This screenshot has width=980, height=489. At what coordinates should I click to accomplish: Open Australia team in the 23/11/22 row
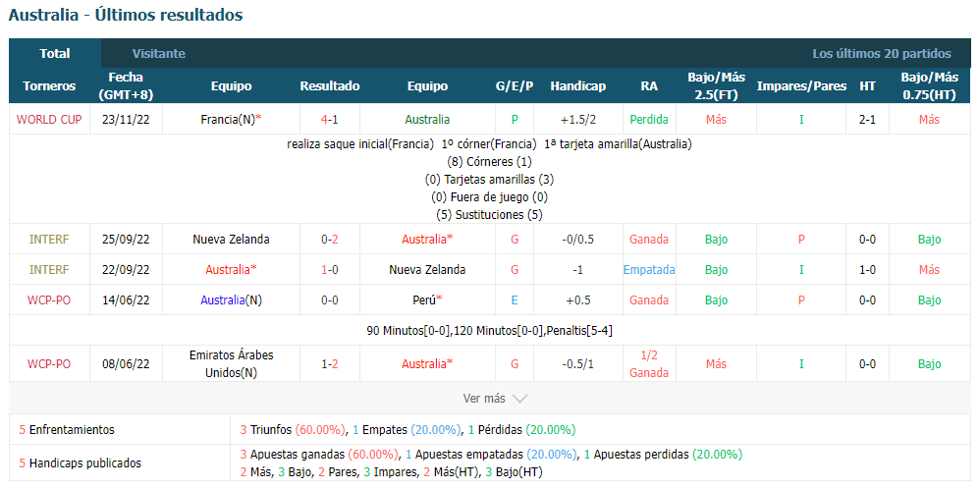pos(427,120)
